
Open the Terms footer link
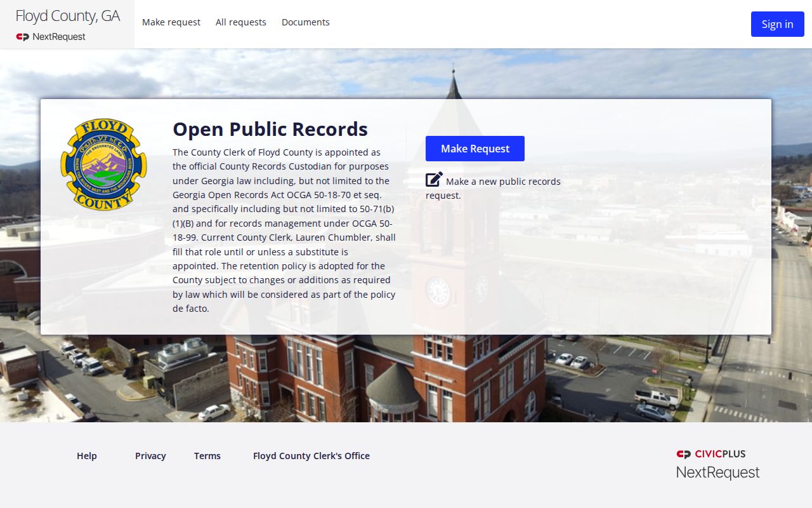point(207,456)
